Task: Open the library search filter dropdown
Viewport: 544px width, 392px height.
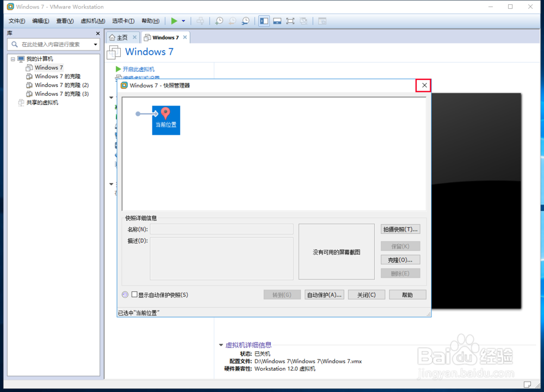Action: (x=95, y=45)
